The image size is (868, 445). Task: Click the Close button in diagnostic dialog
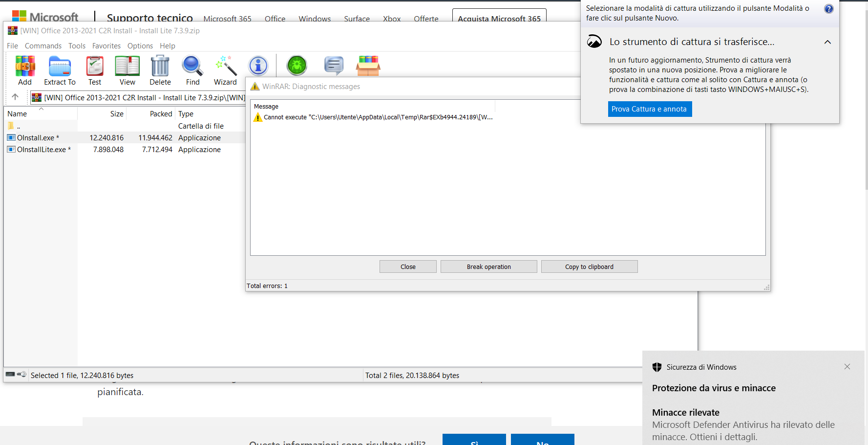pyautogui.click(x=408, y=267)
